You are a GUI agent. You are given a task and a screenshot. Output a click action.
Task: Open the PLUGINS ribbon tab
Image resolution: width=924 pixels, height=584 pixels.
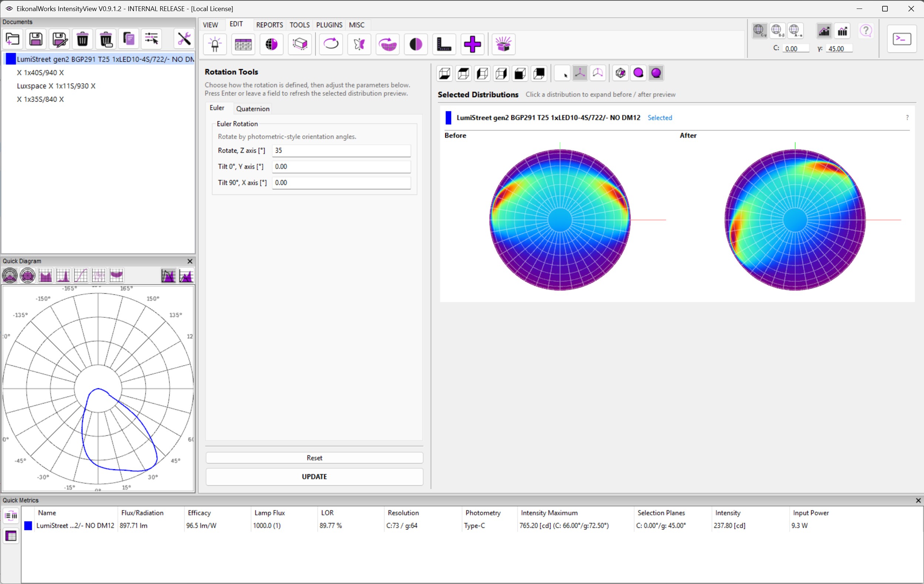(x=329, y=25)
